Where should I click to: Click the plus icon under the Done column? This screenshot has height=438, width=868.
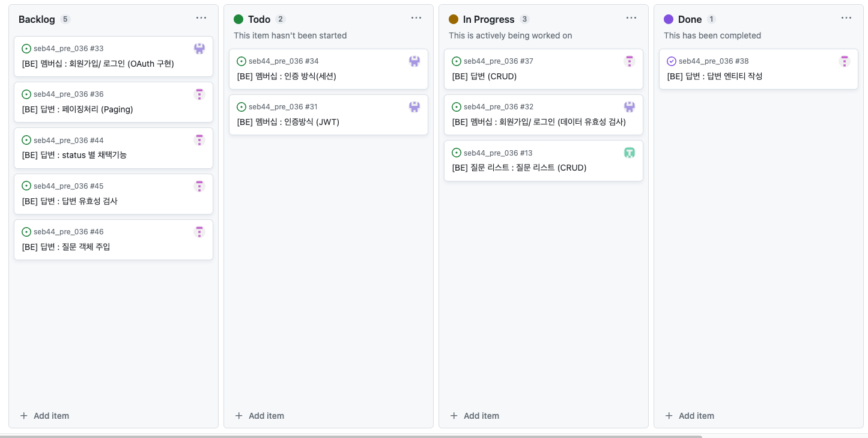coord(669,416)
